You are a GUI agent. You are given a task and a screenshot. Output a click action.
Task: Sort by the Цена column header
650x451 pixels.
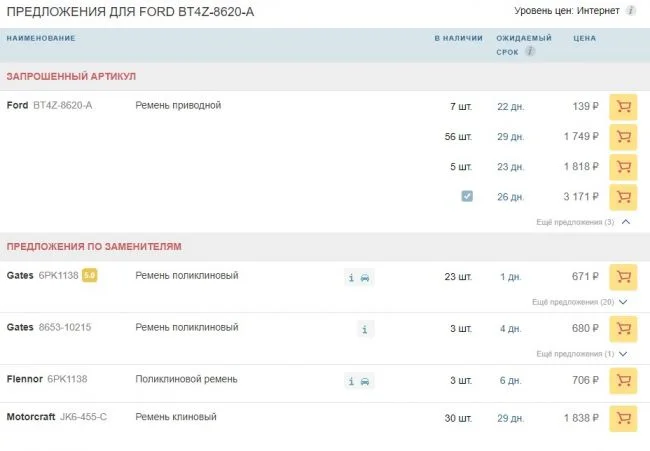585,38
